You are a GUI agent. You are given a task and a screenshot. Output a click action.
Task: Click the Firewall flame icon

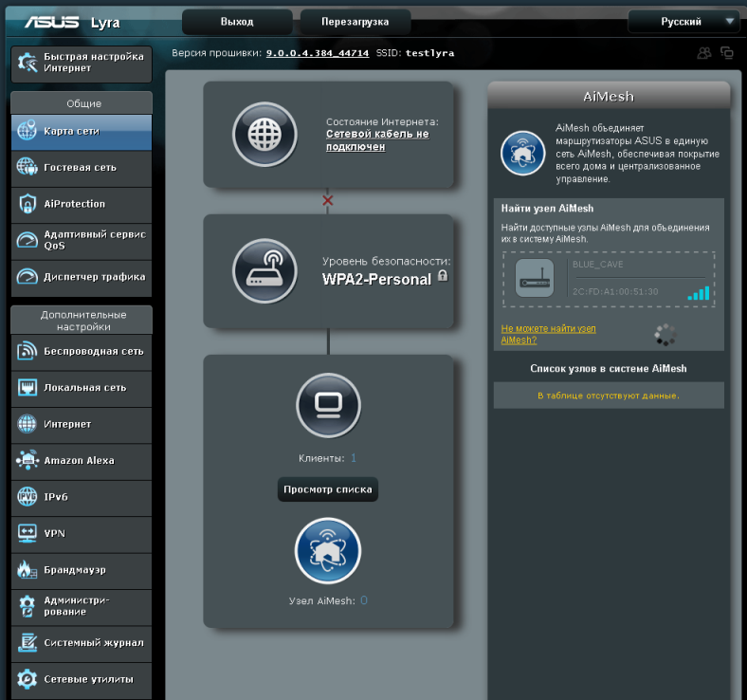[x=27, y=569]
